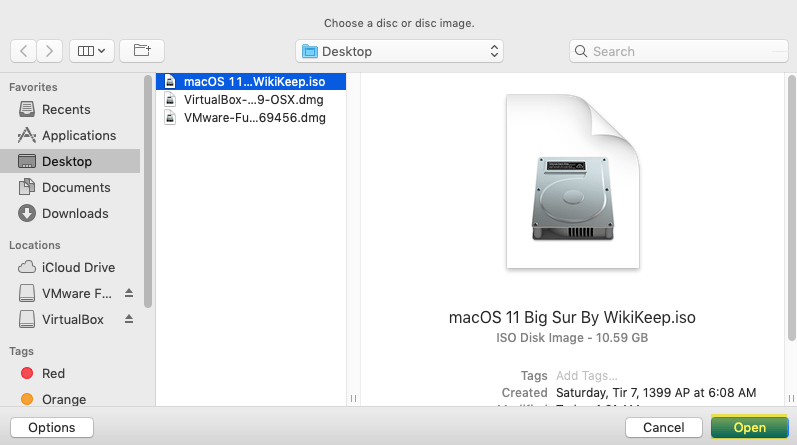Go back with the left chevron button
Viewport: 797px width, 445px height.
23,51
